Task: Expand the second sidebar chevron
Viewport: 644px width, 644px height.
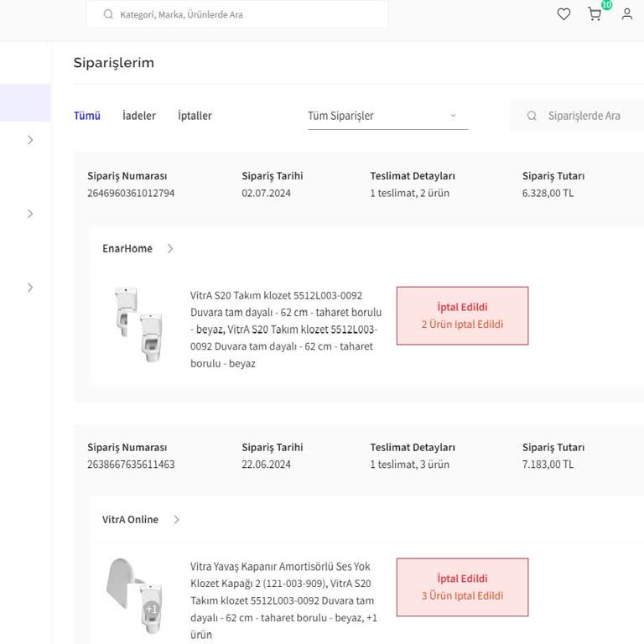Action: (x=30, y=214)
